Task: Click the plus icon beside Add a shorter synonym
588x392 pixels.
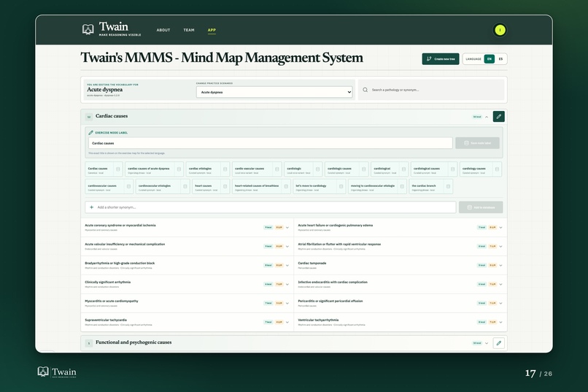Action: tap(91, 207)
